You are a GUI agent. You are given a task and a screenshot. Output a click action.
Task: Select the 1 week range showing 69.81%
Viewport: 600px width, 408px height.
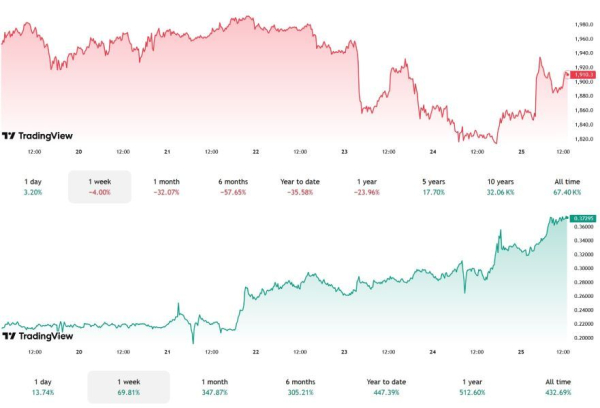coord(128,387)
